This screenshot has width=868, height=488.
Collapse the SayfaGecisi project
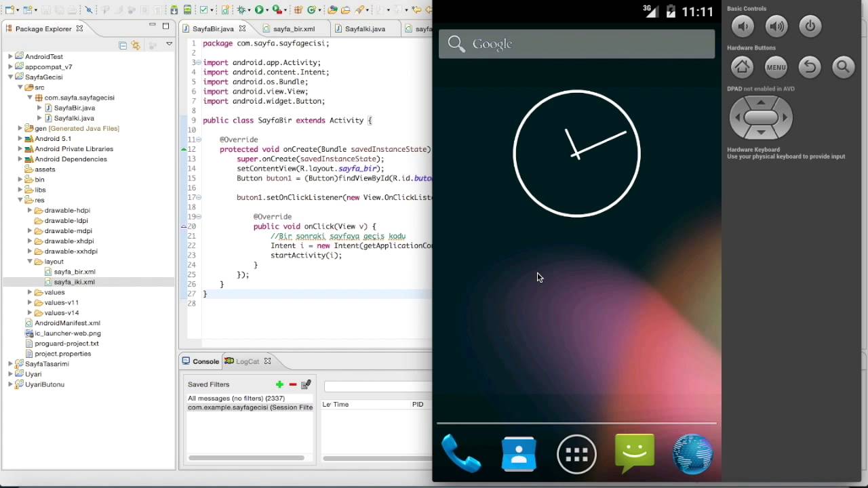tap(10, 77)
